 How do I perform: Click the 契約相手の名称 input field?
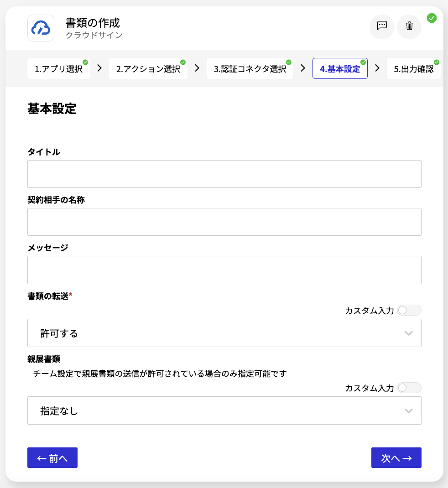[224, 222]
